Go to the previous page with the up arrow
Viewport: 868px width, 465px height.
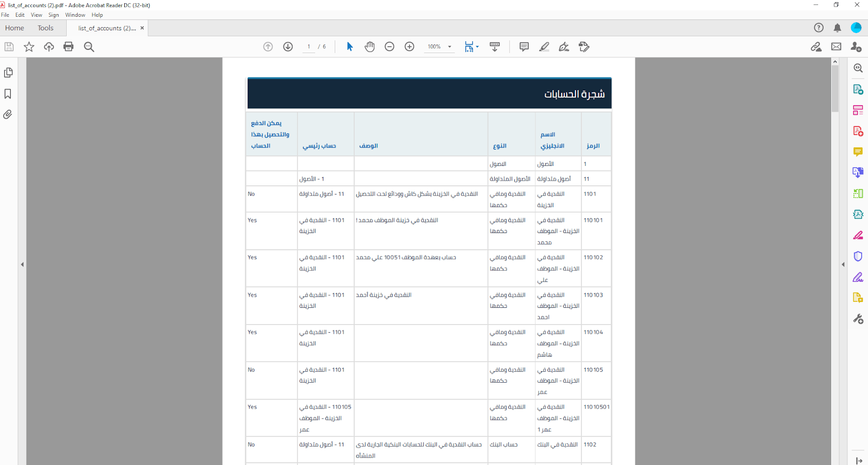[x=268, y=47]
